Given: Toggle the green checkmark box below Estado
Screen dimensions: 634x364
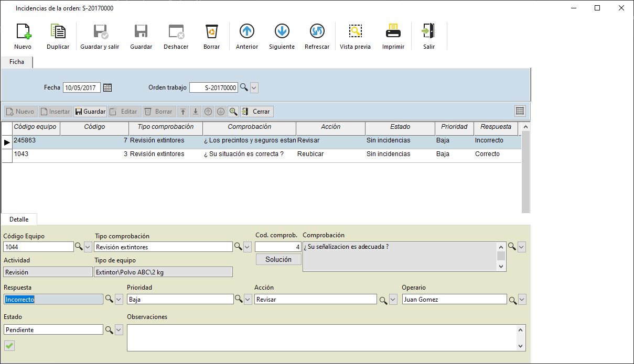Looking at the screenshot, I should point(9,345).
